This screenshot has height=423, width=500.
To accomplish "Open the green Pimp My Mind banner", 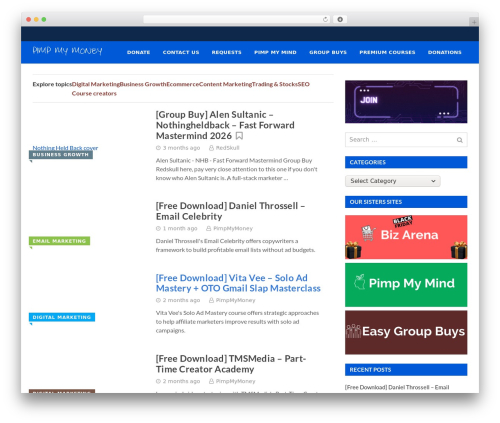I will point(406,285).
